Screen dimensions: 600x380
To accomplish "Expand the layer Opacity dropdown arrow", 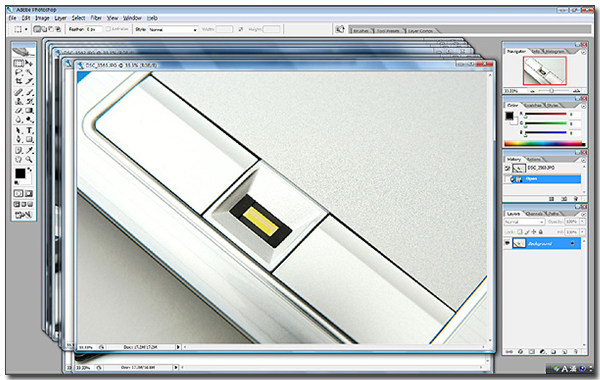I will (x=582, y=222).
